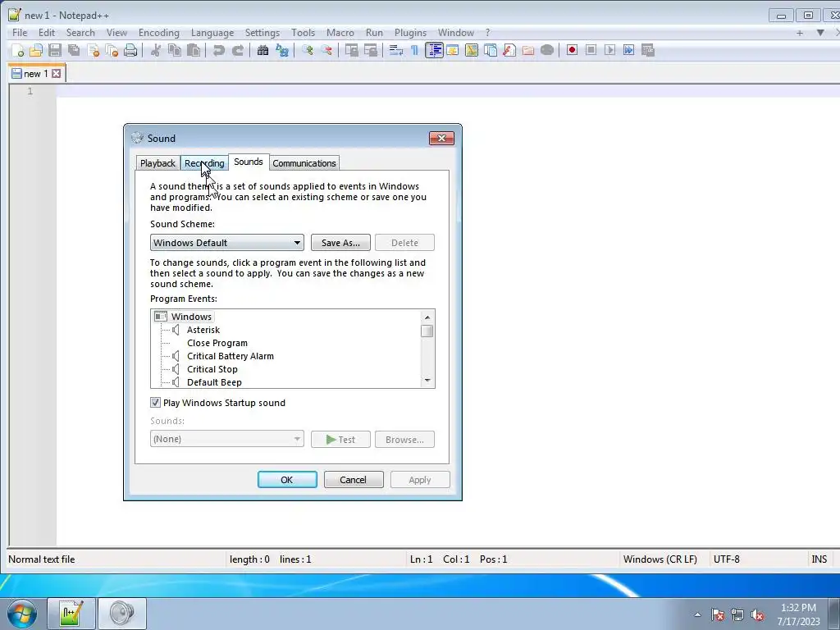Image resolution: width=840 pixels, height=630 pixels.
Task: Click the Paste toolbar icon
Action: 194,50
